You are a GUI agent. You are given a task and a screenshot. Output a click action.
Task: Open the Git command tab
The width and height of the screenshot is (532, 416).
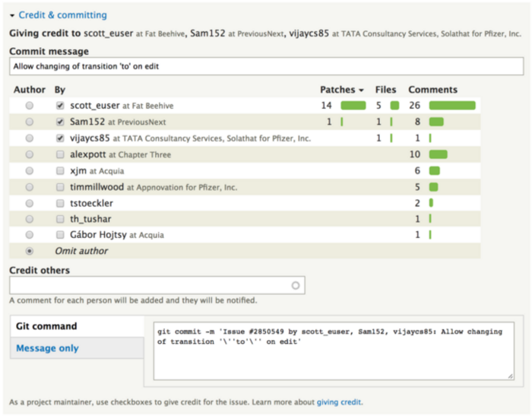pos(46,326)
